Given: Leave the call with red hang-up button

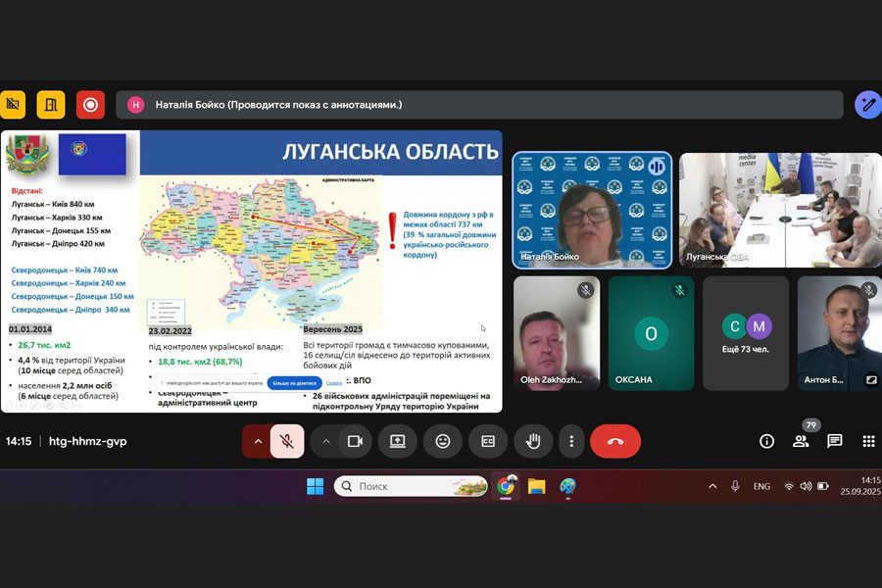Looking at the screenshot, I should tap(614, 441).
